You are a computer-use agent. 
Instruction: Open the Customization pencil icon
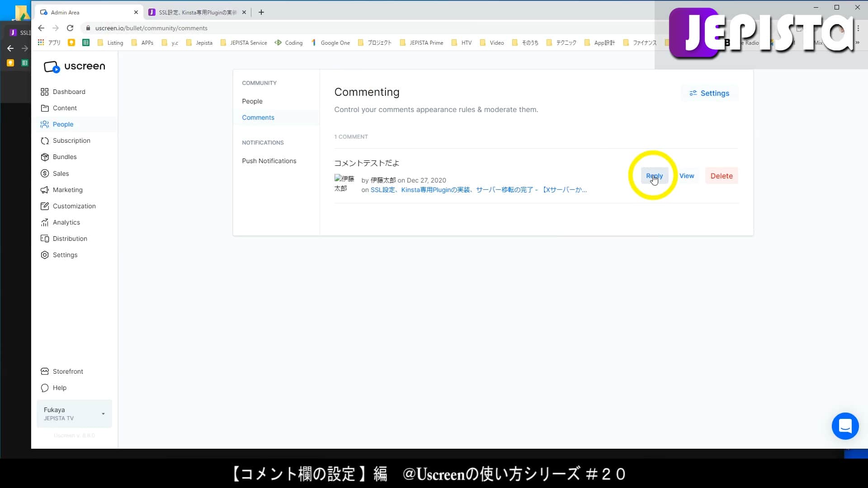click(x=45, y=206)
